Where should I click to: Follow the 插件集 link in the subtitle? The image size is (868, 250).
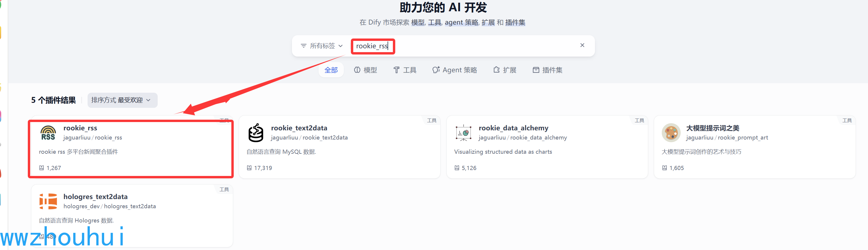[x=515, y=23]
